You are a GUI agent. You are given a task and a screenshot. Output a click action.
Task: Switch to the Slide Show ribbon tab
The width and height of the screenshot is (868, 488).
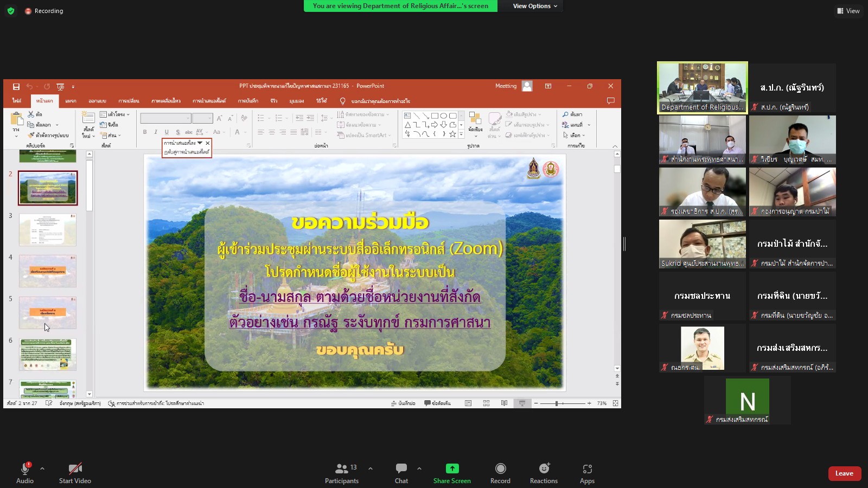(x=209, y=101)
